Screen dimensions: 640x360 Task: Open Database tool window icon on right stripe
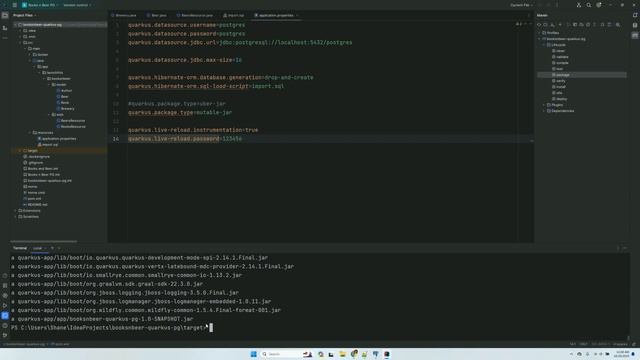[635, 25]
